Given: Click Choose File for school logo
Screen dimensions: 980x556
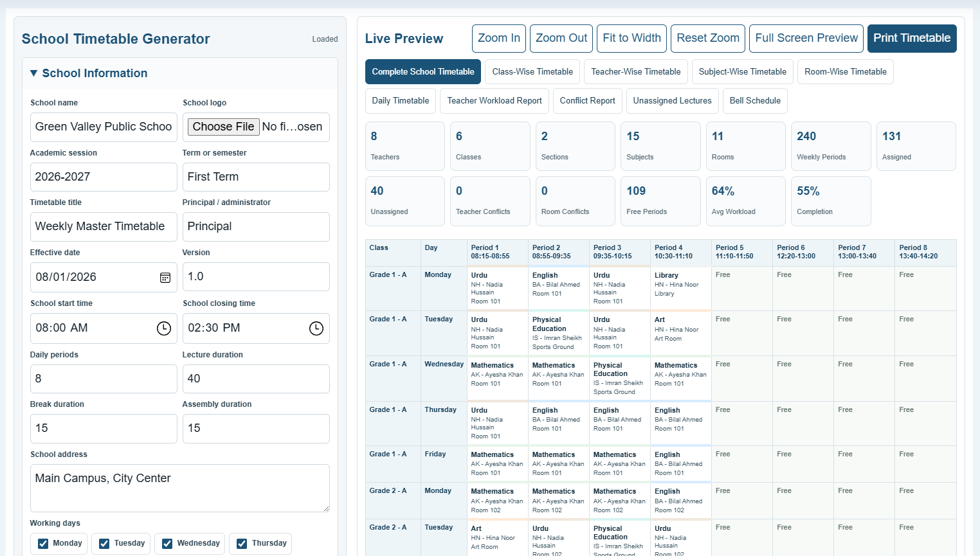Looking at the screenshot, I should point(223,127).
